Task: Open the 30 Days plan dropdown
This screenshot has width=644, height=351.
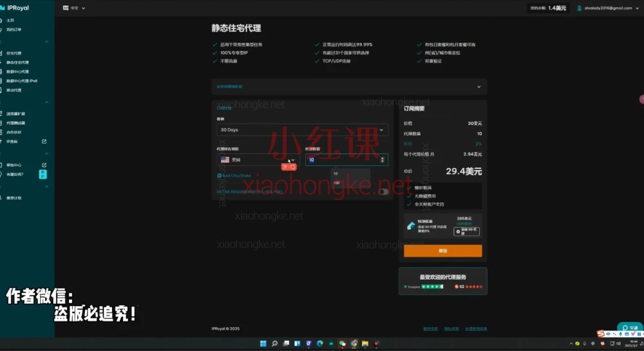Action: point(302,129)
